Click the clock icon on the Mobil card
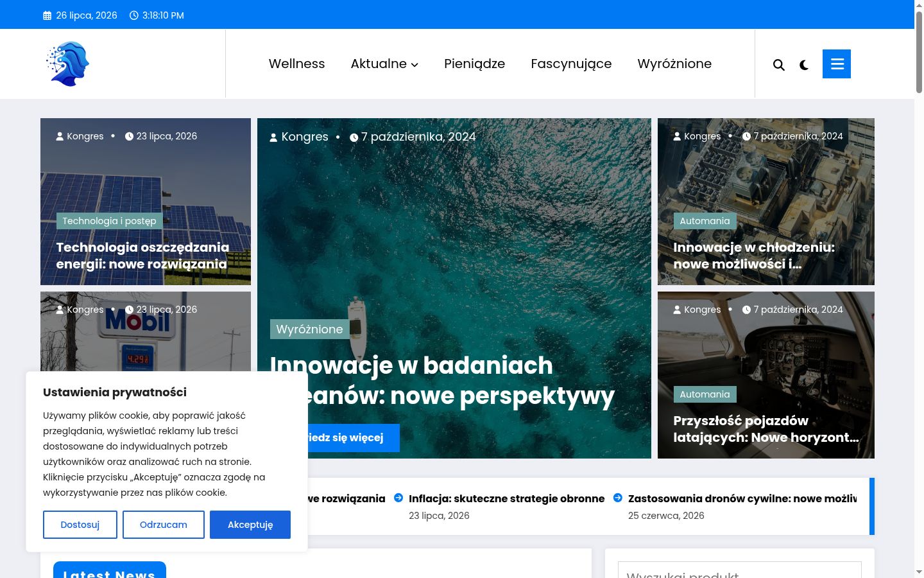 129,310
